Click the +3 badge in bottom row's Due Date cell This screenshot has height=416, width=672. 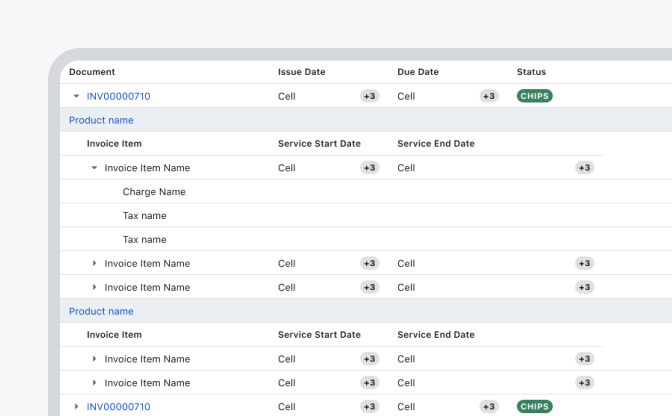(x=488, y=407)
